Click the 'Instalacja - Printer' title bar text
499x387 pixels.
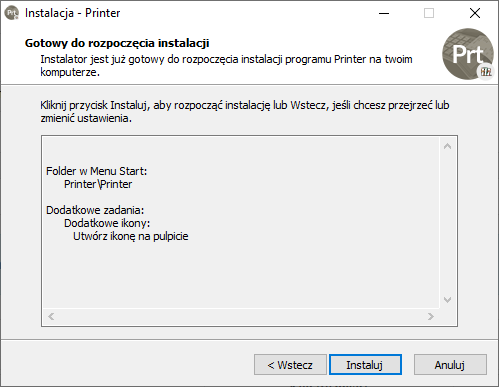point(72,13)
